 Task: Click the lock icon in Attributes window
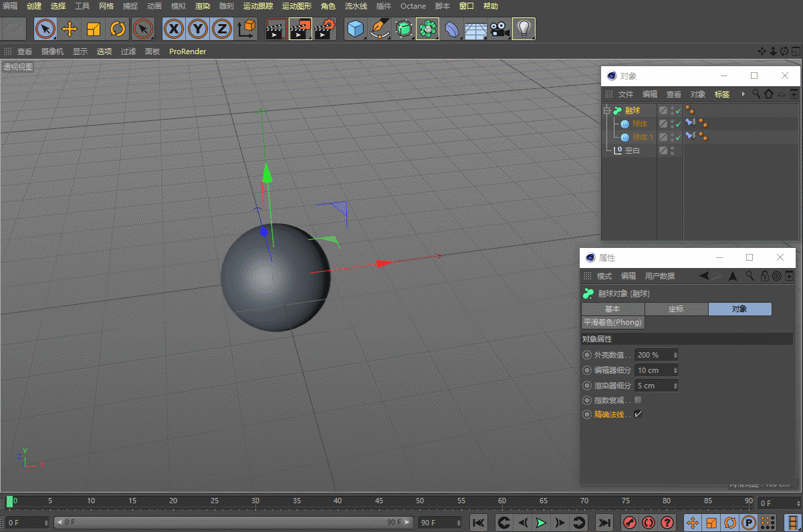(x=764, y=275)
